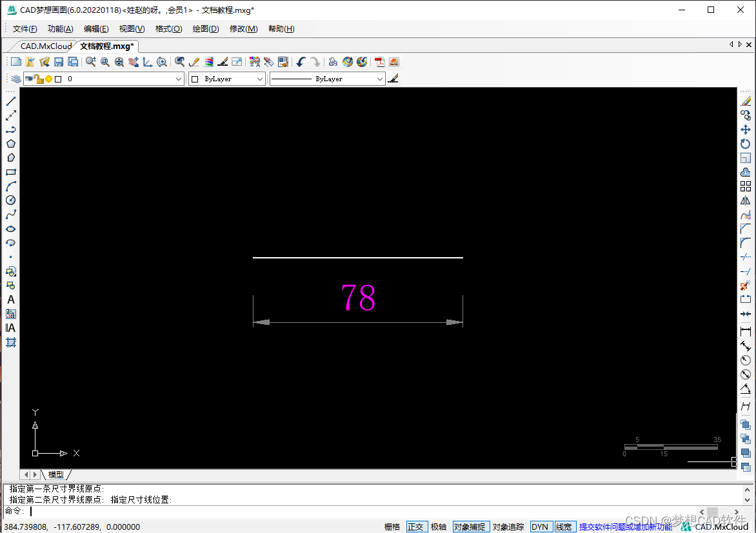Viewport: 756px width, 533px height.
Task: Open the Layer manager stack icon
Action: coord(16,79)
